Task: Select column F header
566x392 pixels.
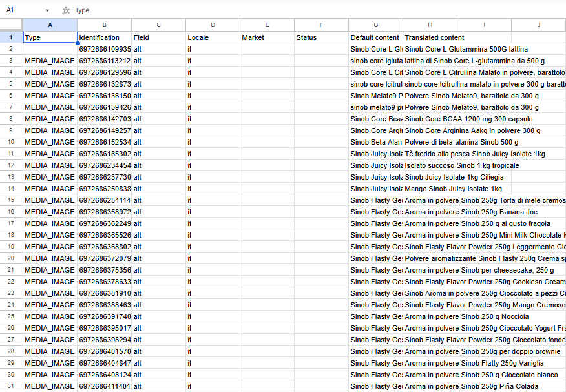Action: (x=321, y=25)
